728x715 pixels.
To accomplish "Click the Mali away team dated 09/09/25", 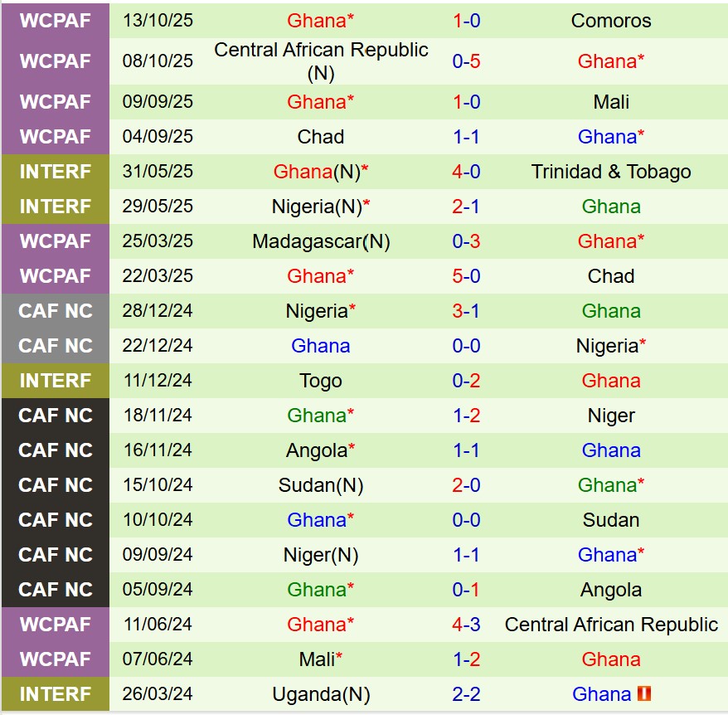I will (611, 102).
